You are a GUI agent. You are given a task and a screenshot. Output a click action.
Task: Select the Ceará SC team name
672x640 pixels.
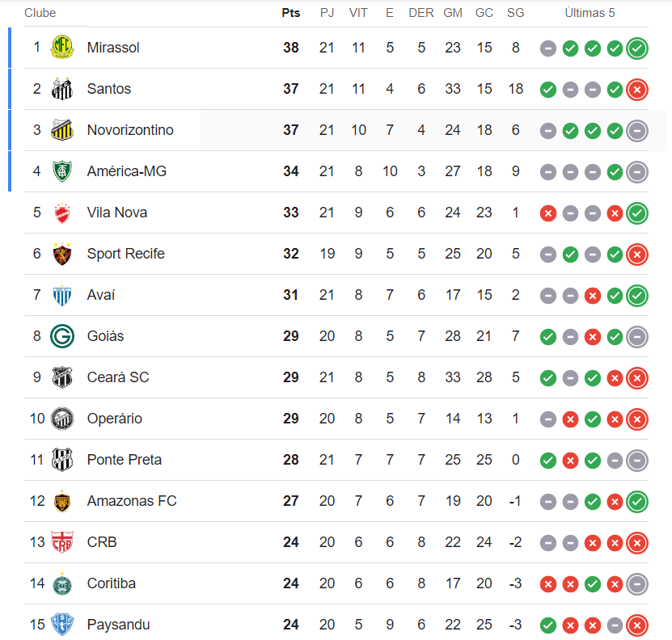pos(118,377)
